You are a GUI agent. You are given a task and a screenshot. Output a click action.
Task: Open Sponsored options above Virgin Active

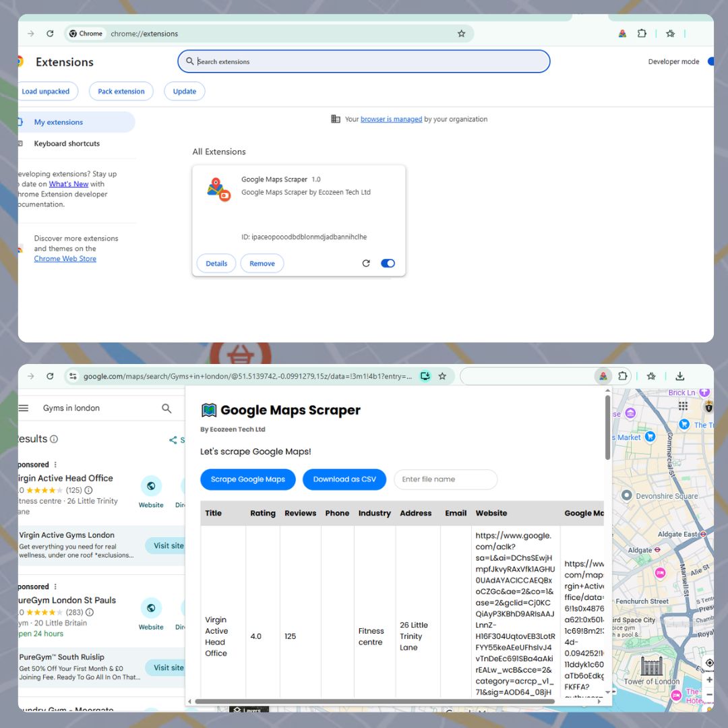[x=55, y=464]
